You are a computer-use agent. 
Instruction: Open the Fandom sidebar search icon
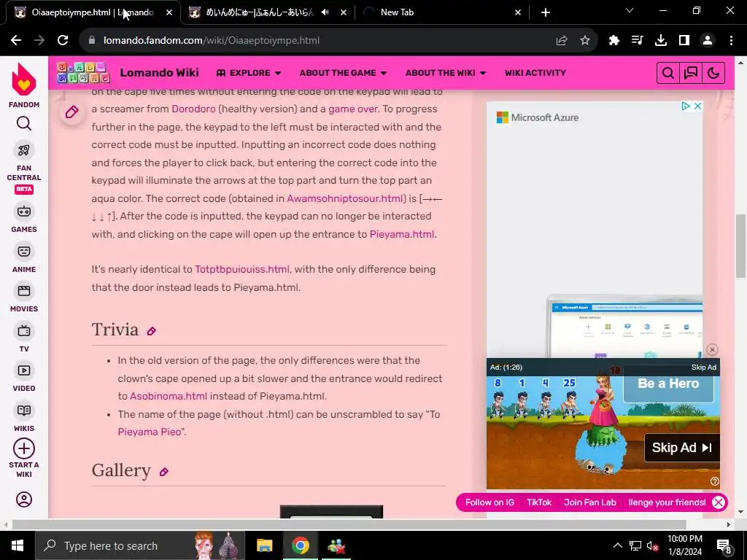coord(24,123)
